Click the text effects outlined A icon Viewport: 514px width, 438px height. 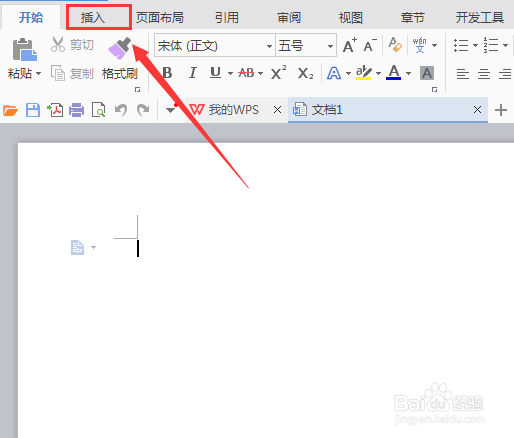point(334,73)
